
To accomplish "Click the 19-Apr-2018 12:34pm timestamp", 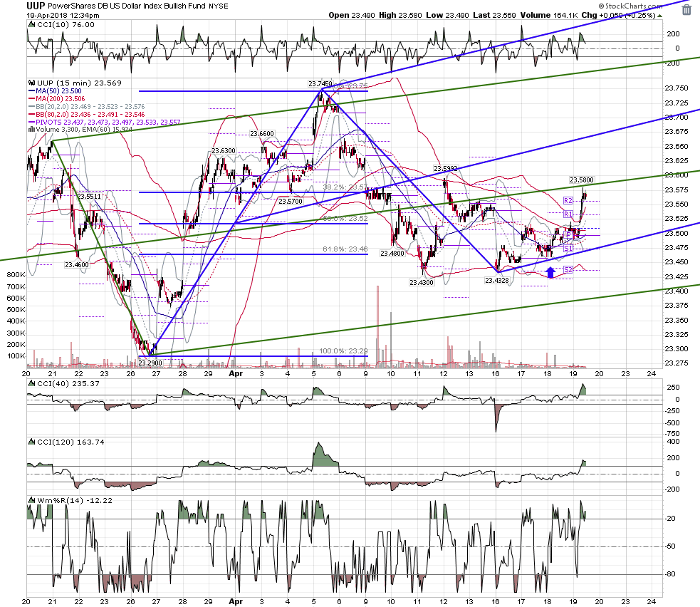I will pos(63,15).
